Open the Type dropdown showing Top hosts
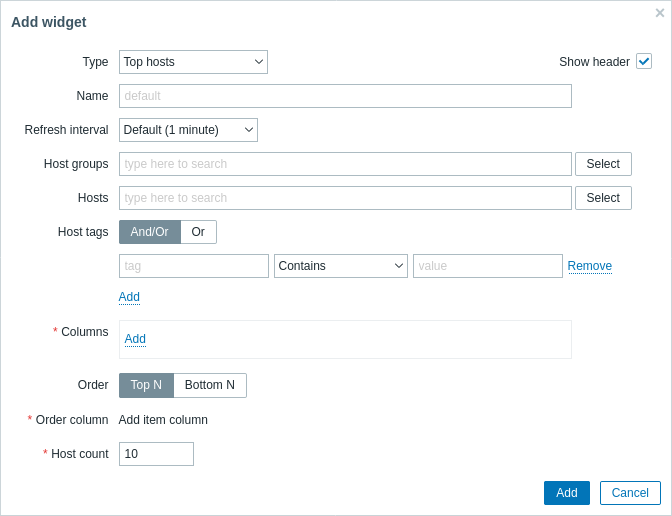This screenshot has width=672, height=516. click(193, 62)
